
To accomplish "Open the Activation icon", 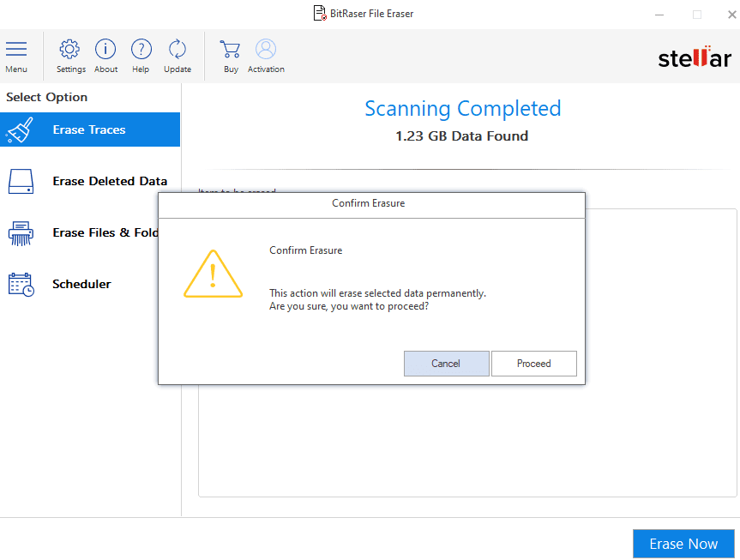I will pyautogui.click(x=266, y=50).
